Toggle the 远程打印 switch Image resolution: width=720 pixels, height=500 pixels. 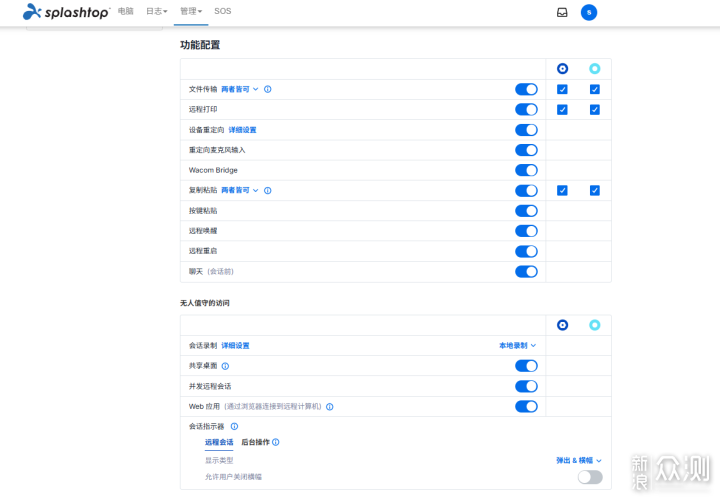(x=526, y=109)
